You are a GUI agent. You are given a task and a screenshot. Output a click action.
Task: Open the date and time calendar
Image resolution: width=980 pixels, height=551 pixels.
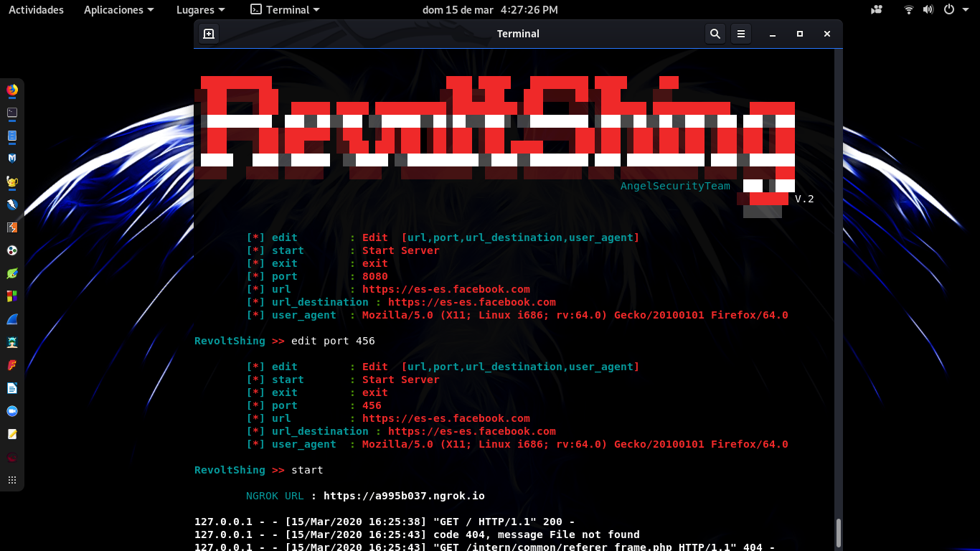(490, 10)
